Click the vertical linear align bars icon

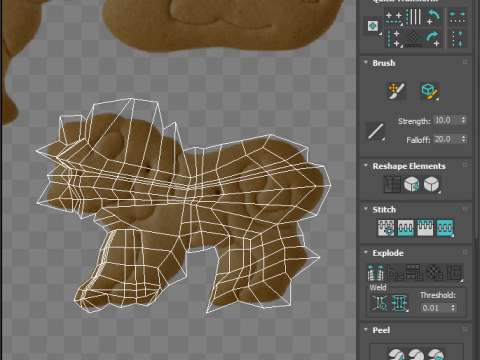[413, 17]
